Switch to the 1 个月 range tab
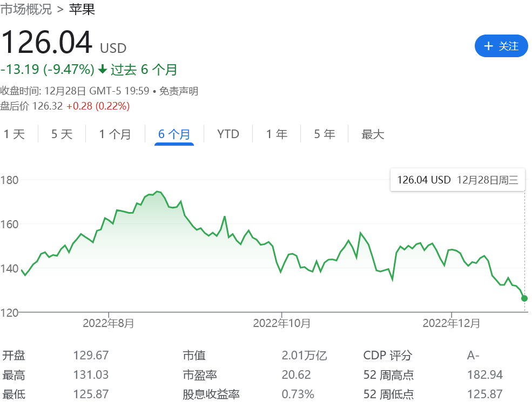Screen dimensions: 532x402 [x=115, y=134]
